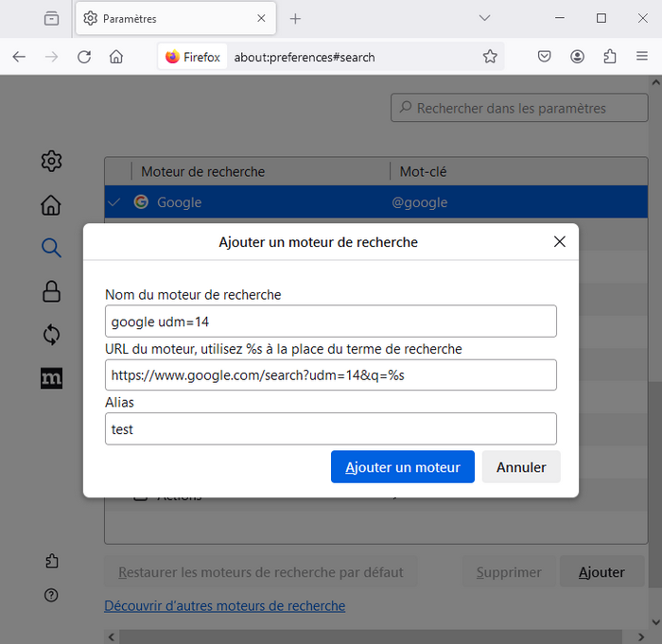
Task: Click the Supprimer button
Action: click(x=509, y=571)
